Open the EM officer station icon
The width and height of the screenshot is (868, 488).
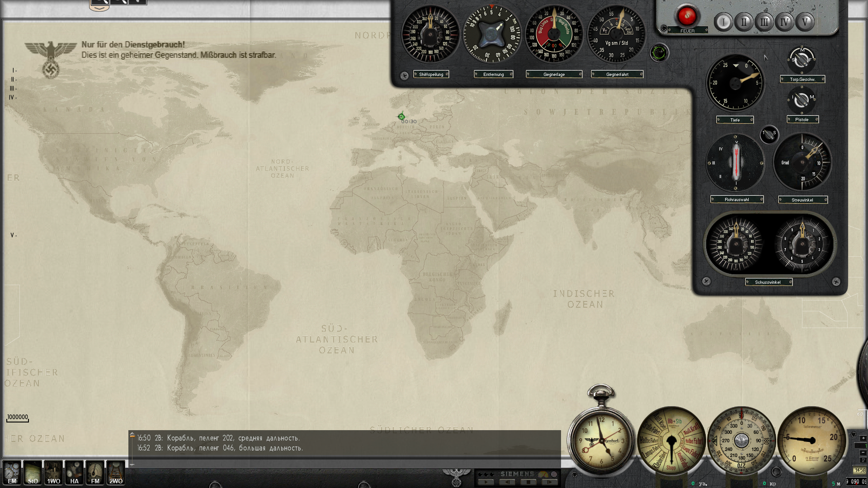(12, 473)
